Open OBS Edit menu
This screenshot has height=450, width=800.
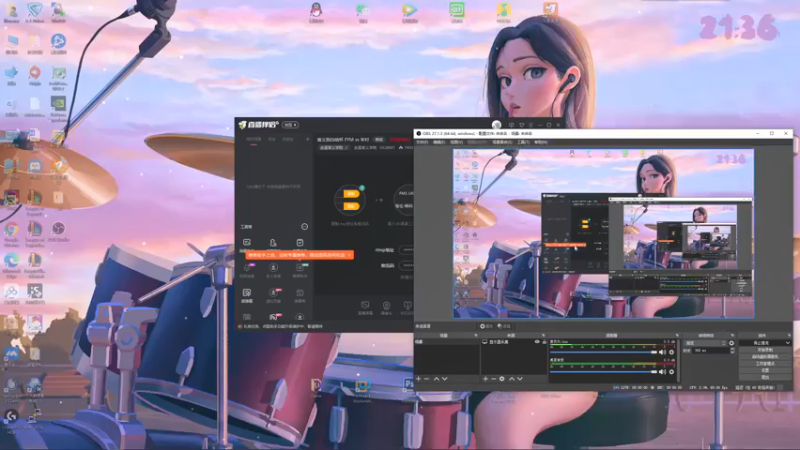pyautogui.click(x=439, y=142)
